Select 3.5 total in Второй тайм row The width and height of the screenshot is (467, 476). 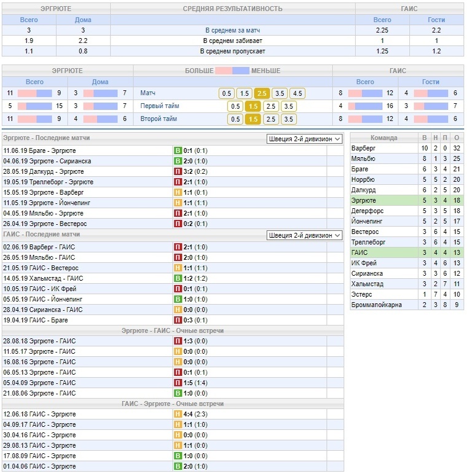tap(289, 119)
